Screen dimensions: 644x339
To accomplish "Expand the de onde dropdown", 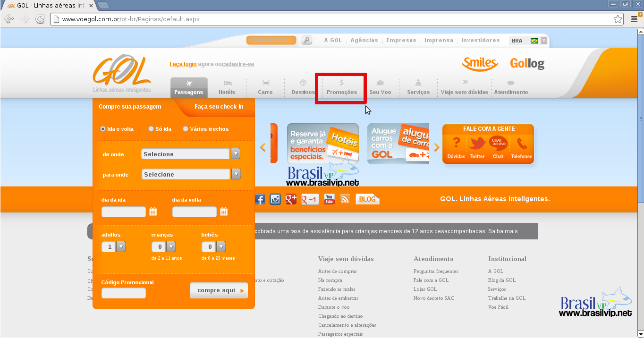I will pos(235,154).
